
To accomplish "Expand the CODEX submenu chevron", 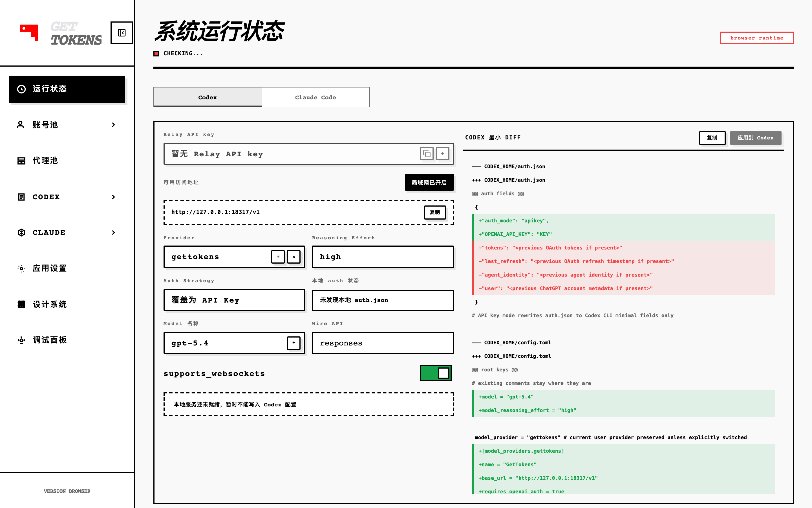I will click(113, 197).
